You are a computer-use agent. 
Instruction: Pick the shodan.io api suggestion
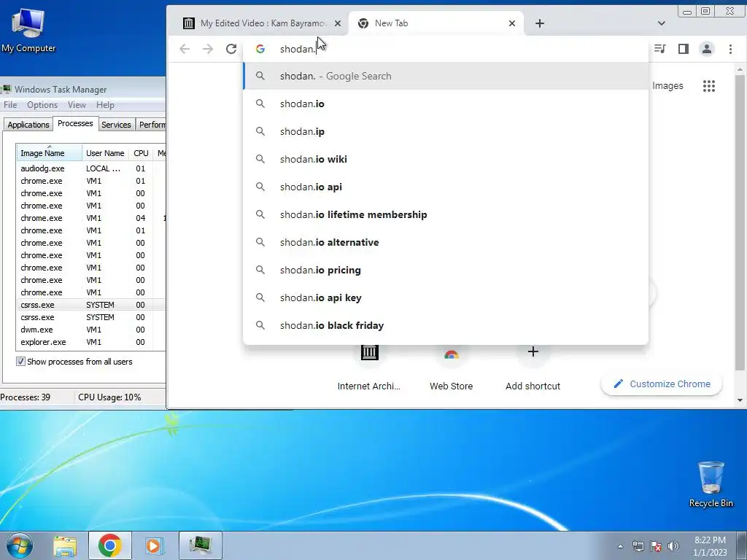coord(446,187)
